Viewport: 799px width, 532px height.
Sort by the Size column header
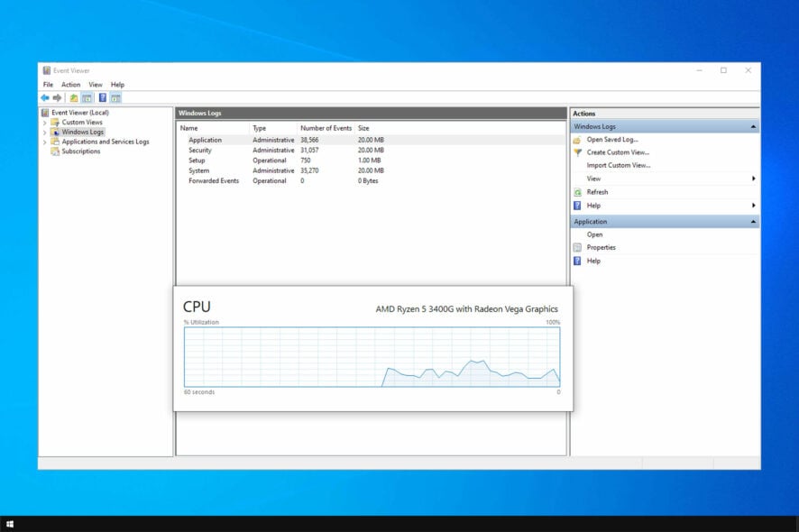click(363, 128)
